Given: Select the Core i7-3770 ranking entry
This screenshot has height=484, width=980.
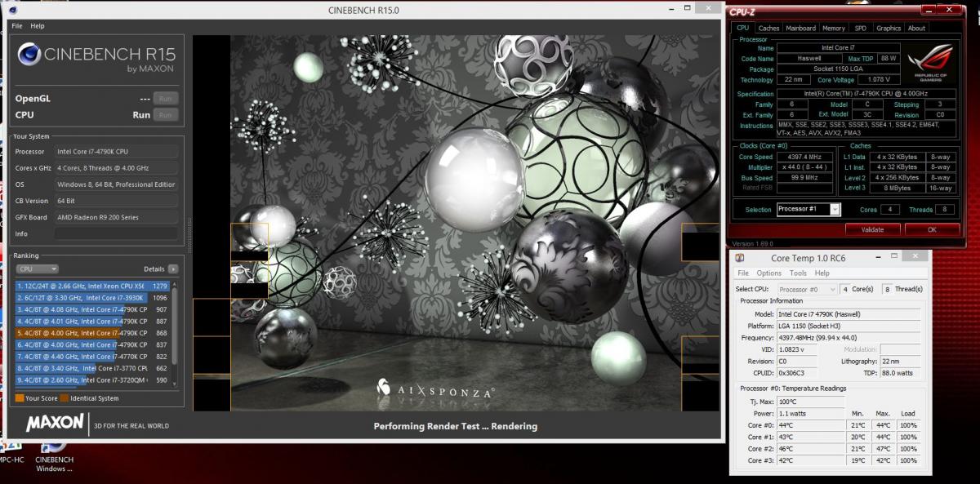Looking at the screenshot, I should (92, 368).
